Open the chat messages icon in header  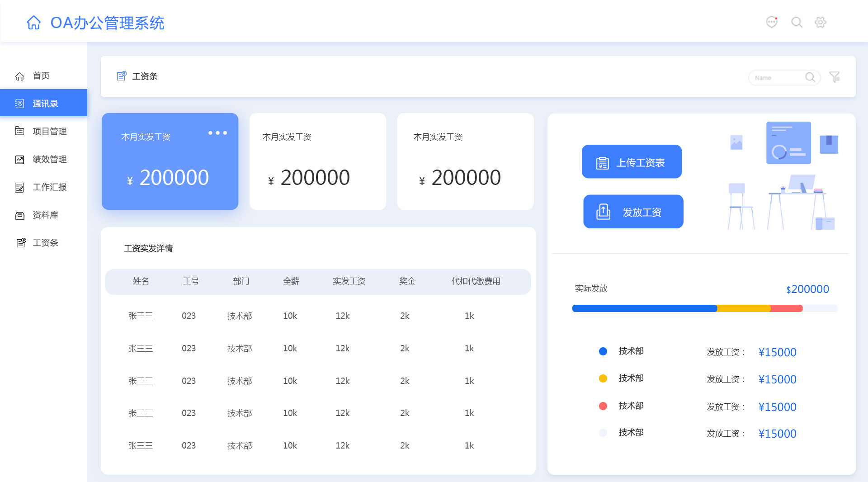coord(772,22)
